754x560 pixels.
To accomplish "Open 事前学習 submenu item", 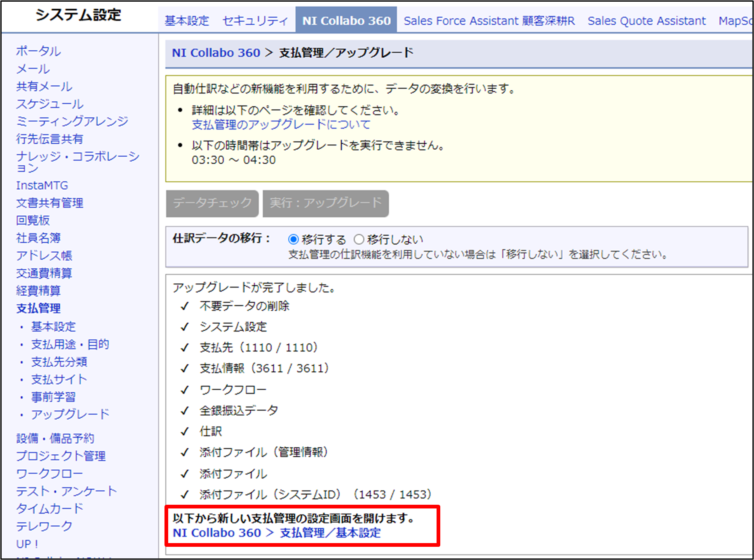I will [x=54, y=397].
